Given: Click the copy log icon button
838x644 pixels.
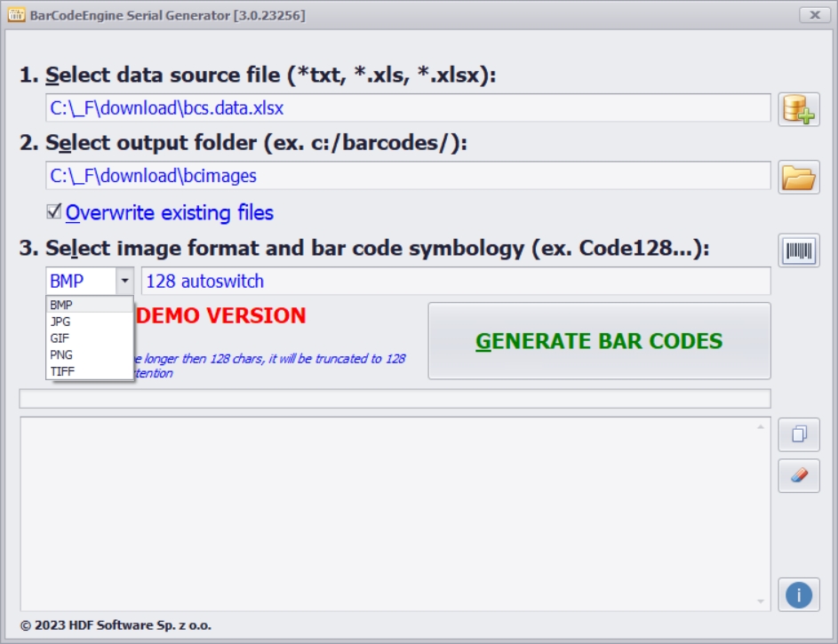Looking at the screenshot, I should [x=798, y=434].
